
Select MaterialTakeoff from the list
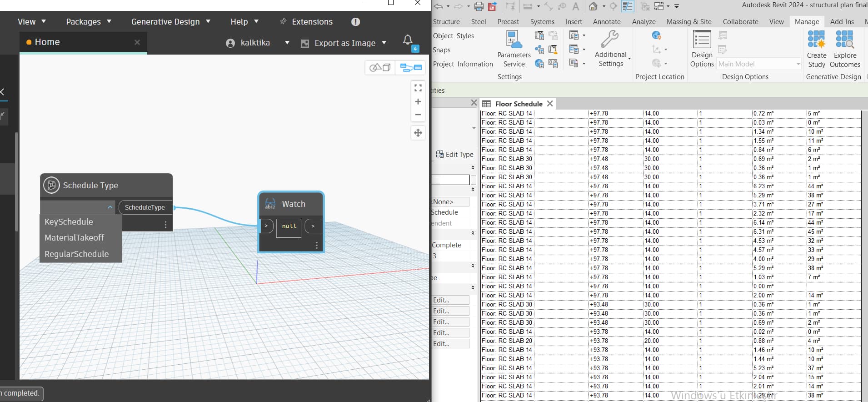tap(80, 238)
